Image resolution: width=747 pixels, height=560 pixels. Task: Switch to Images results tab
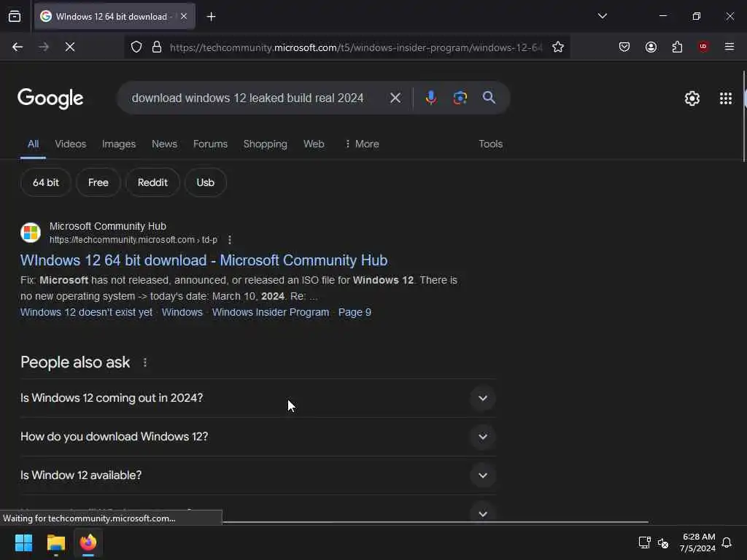[119, 144]
